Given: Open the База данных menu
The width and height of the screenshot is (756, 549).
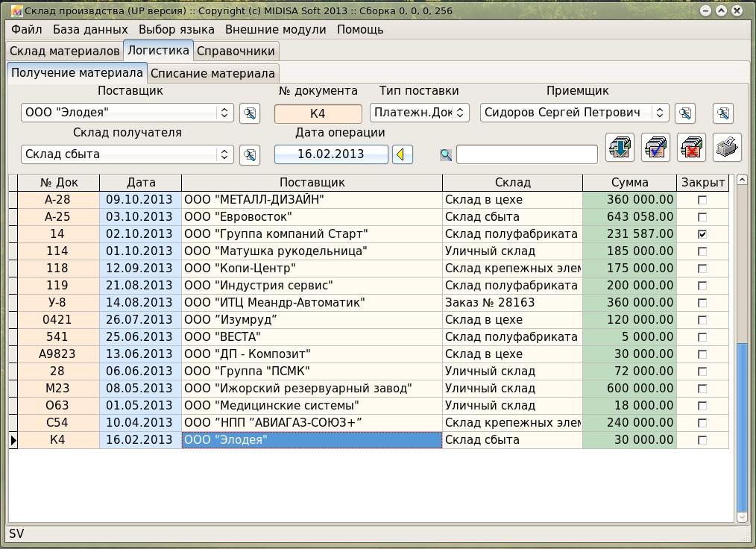Looking at the screenshot, I should click(90, 30).
